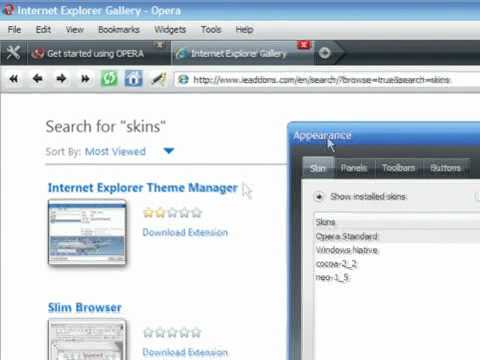Add a new tab with plus button
The image size is (480, 360).
pos(325,53)
